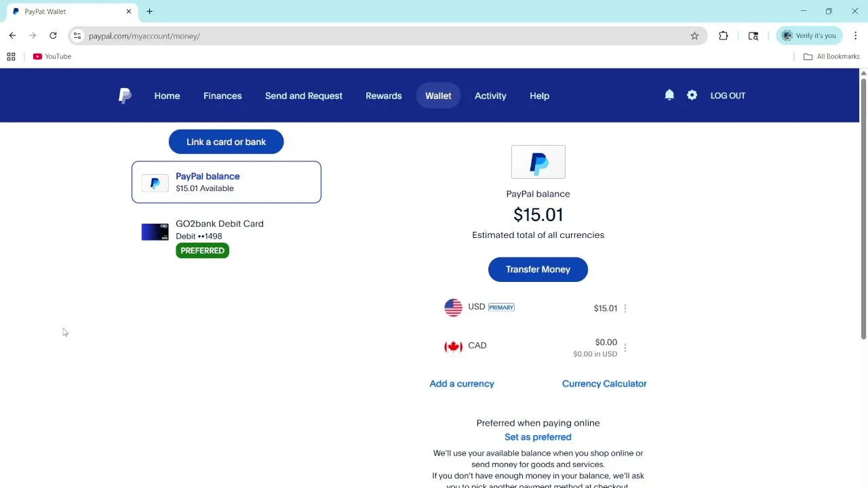Open Chrome three-dot menu
Screen dimensions: 868x488
coord(856,36)
